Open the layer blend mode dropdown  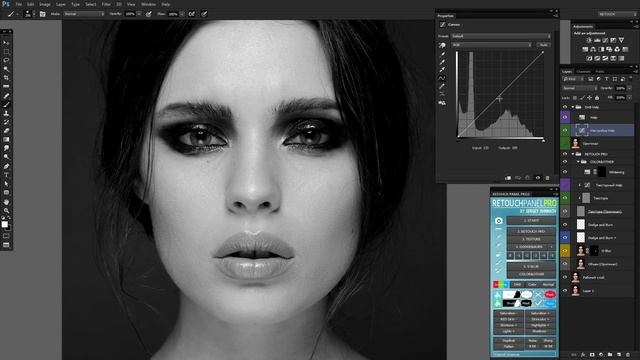(580, 88)
